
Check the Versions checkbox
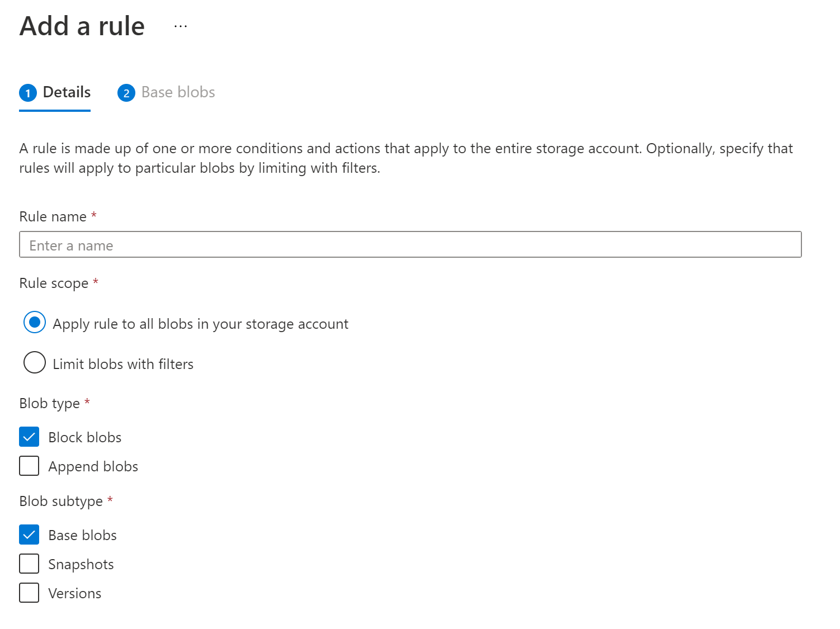(x=29, y=593)
